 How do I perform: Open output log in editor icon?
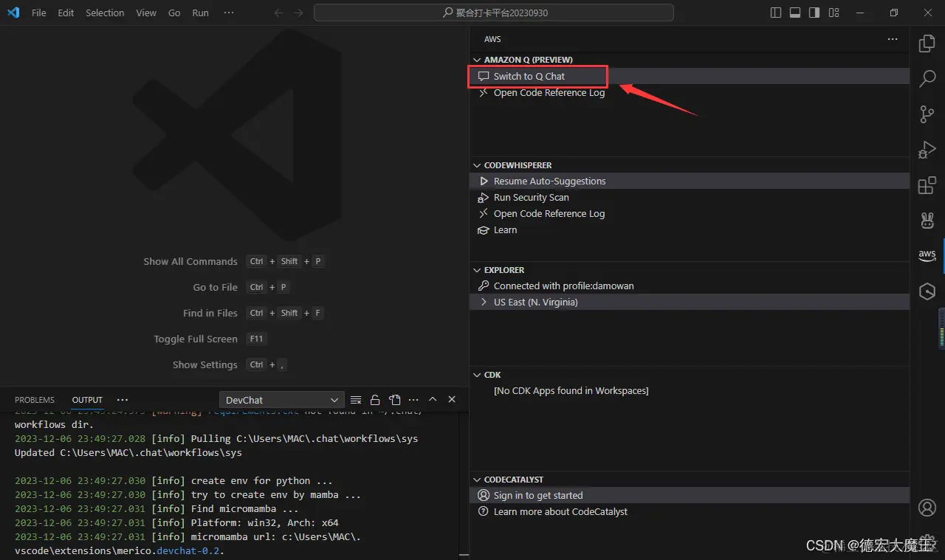pos(394,400)
